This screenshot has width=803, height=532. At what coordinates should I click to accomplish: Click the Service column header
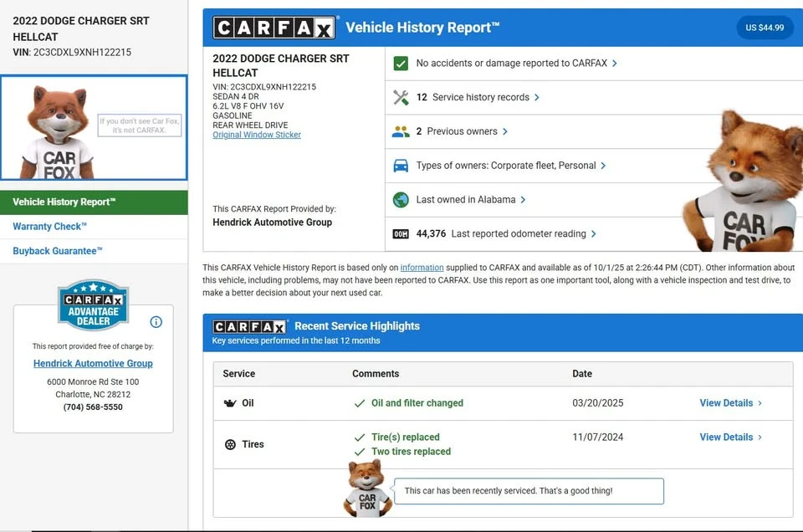click(238, 374)
